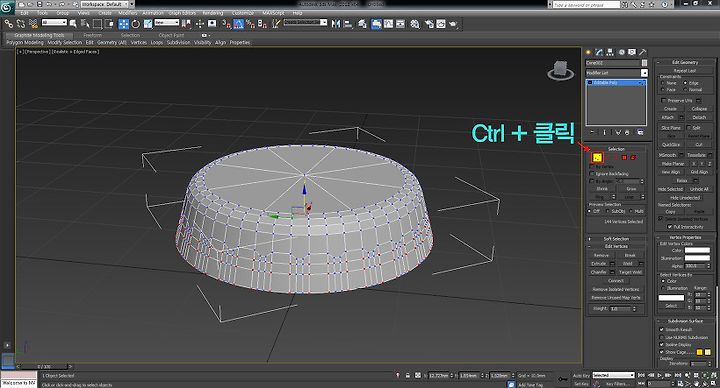This screenshot has height=388, width=720.
Task: Open the Material Editor icon
Action: coord(415,23)
